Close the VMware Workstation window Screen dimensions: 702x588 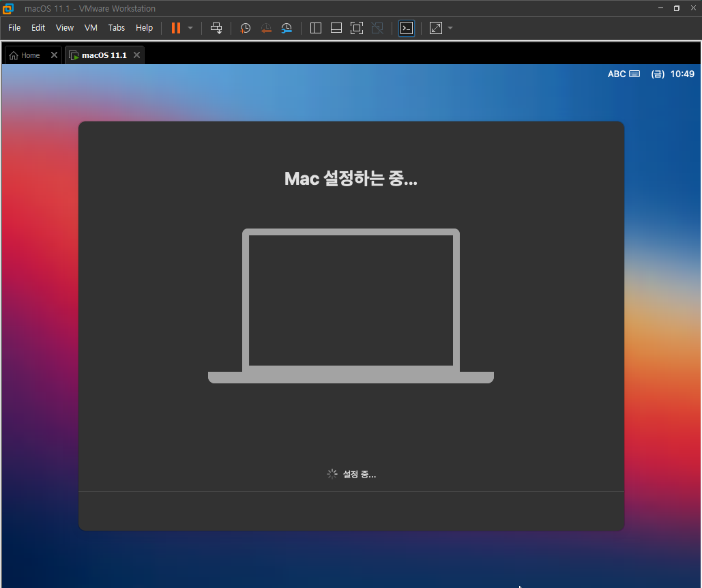(693, 8)
